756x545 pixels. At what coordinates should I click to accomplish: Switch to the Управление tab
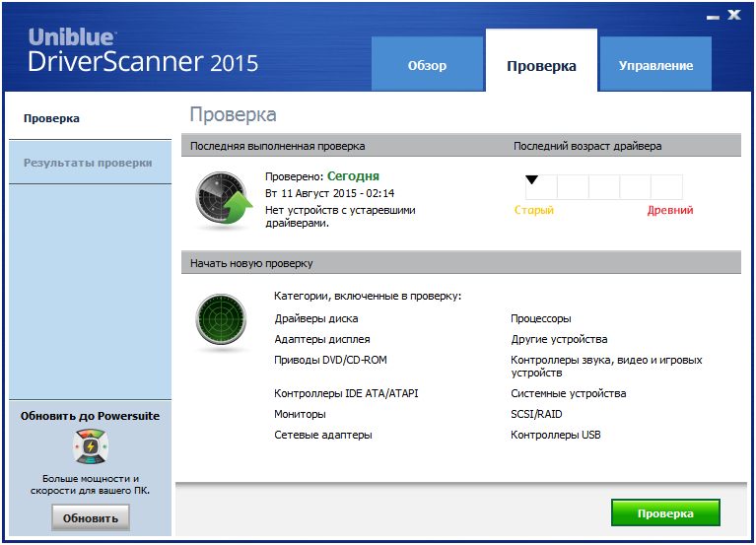point(655,66)
